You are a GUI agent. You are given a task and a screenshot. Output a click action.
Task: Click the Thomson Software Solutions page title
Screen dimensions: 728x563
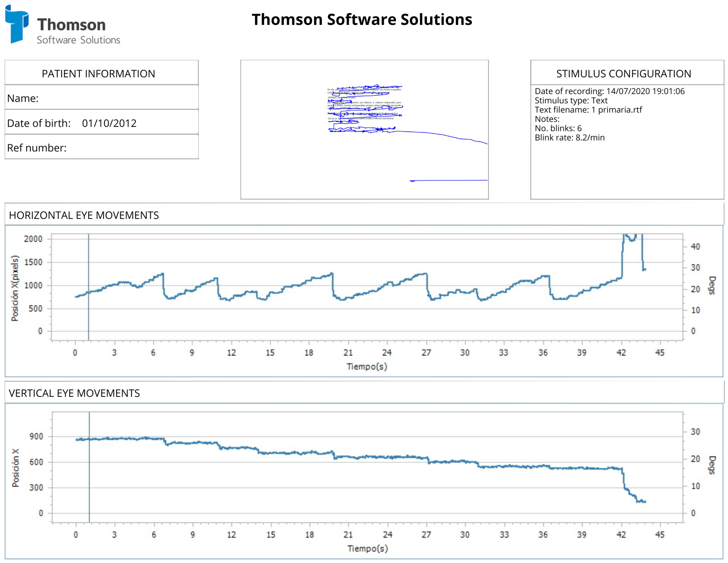click(x=362, y=19)
